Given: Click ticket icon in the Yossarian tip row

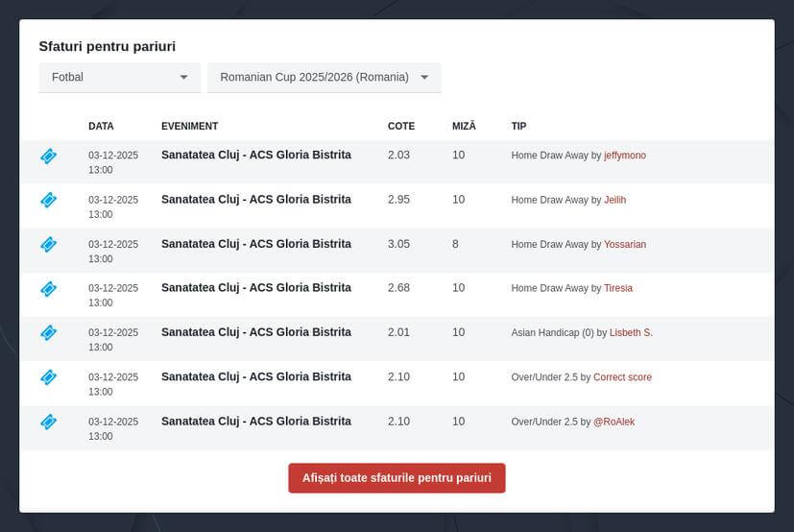Looking at the screenshot, I should 48,244.
